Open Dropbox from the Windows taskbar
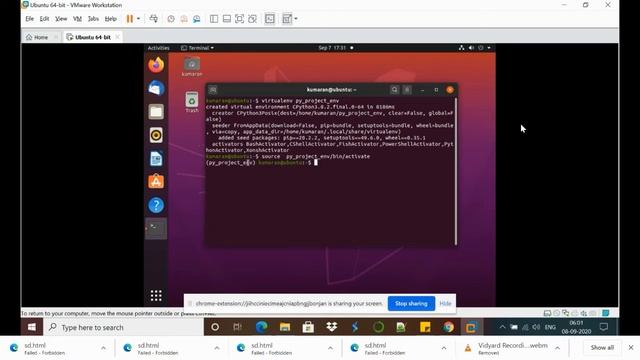This screenshot has height=360, width=640. [331, 327]
